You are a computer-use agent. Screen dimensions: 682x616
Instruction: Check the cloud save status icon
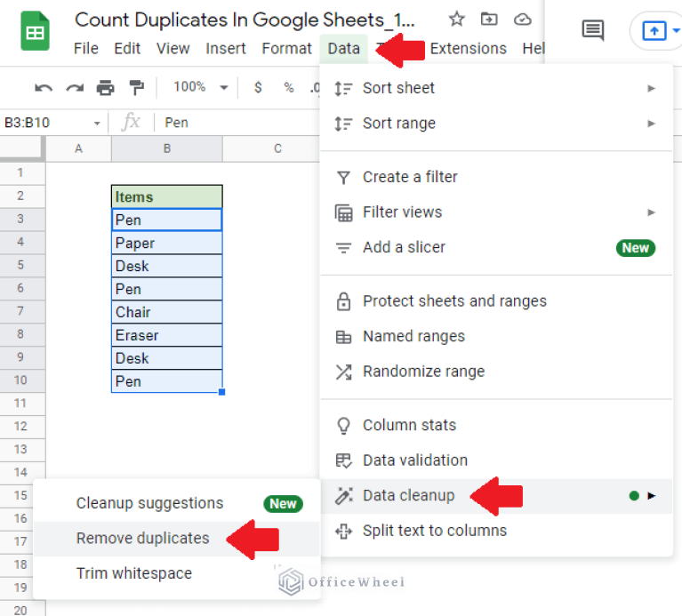[x=523, y=19]
